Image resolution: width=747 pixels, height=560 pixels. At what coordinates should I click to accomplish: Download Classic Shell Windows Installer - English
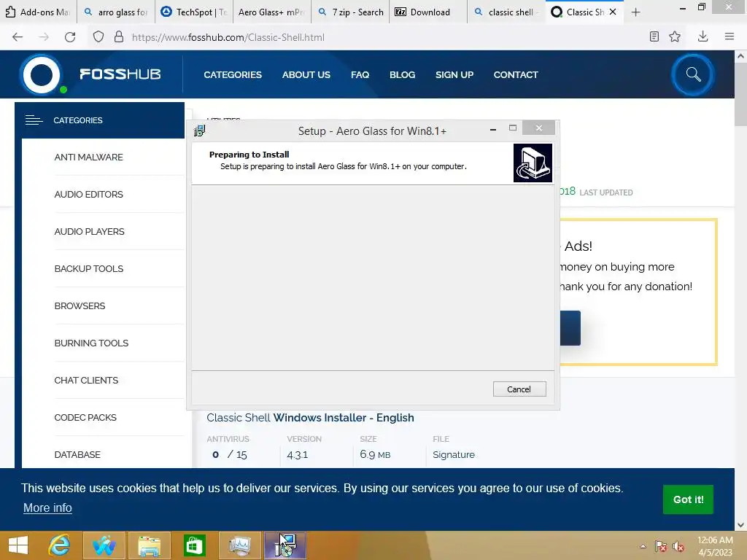point(310,418)
